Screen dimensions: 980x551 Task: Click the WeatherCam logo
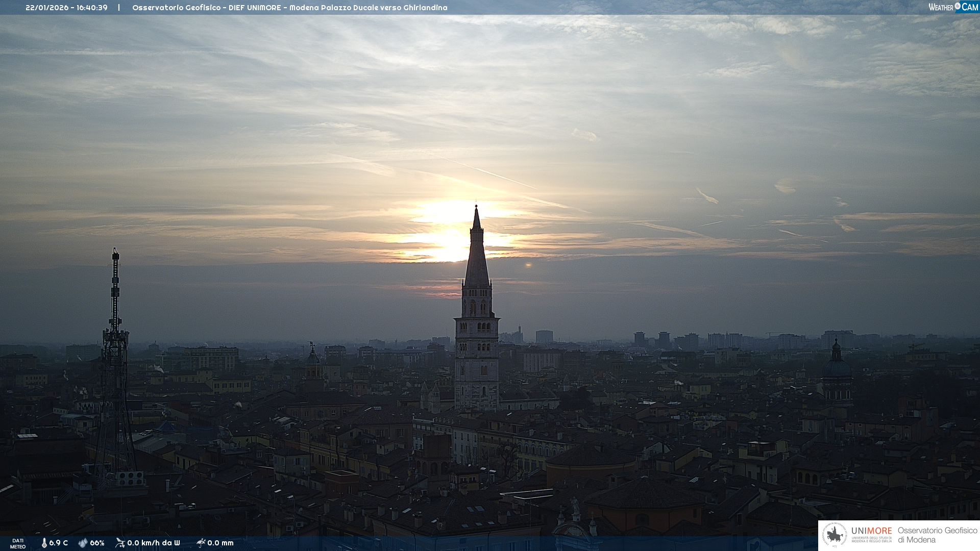point(953,7)
